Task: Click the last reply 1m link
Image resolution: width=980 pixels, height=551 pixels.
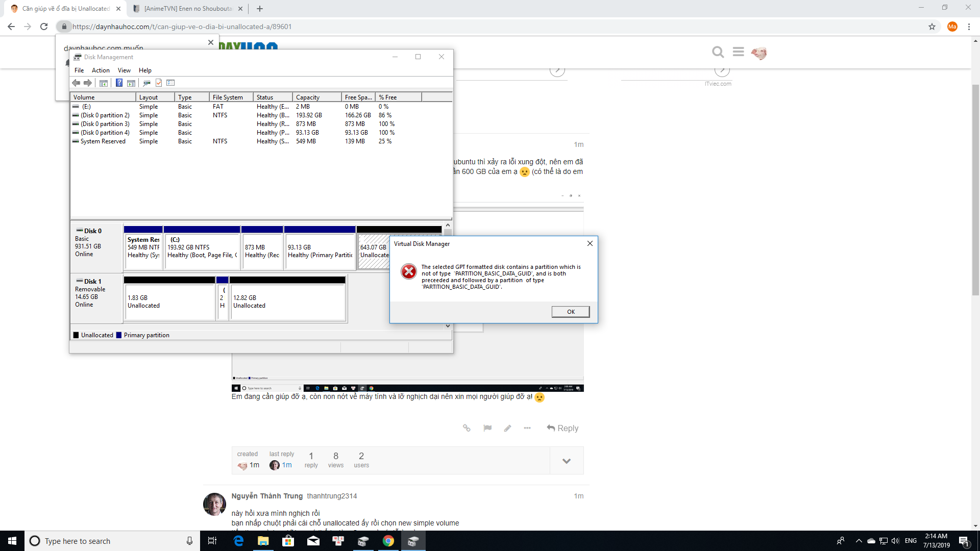Action: point(287,465)
